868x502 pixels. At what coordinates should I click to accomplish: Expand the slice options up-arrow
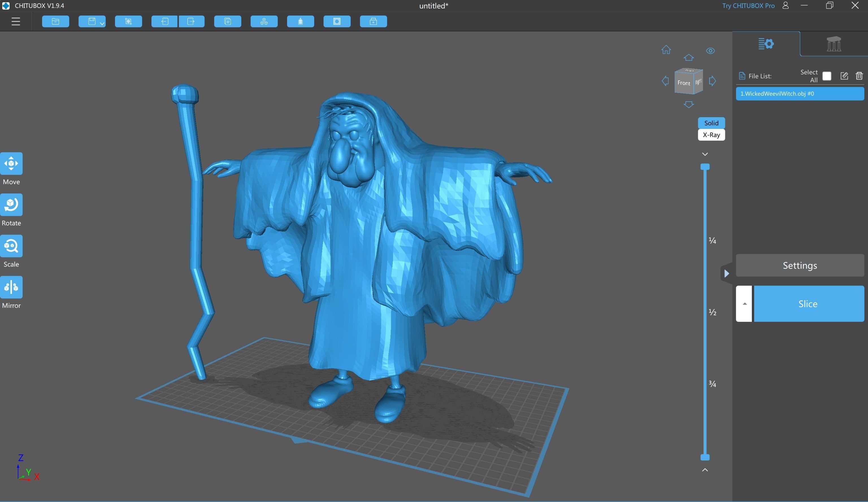744,304
